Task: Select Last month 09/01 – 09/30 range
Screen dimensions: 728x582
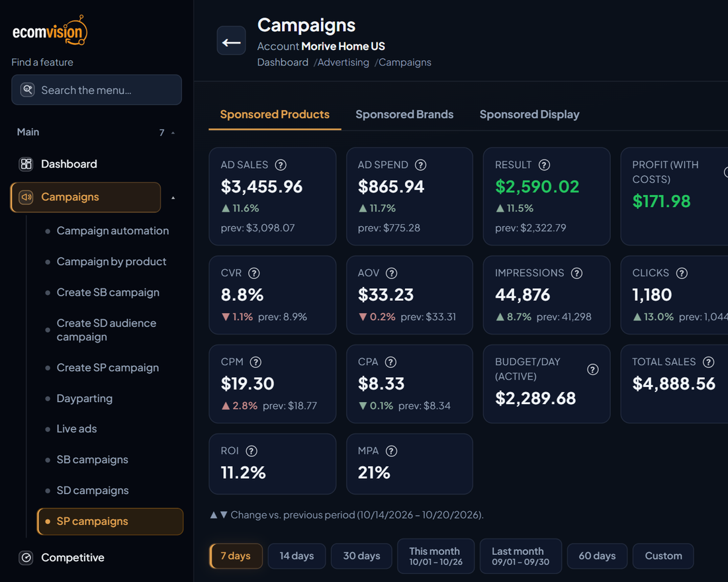Action: [x=520, y=556]
